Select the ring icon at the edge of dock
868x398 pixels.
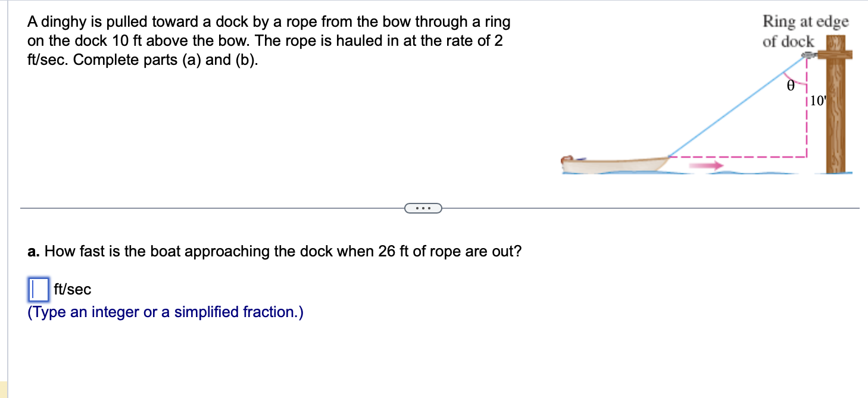(x=808, y=54)
